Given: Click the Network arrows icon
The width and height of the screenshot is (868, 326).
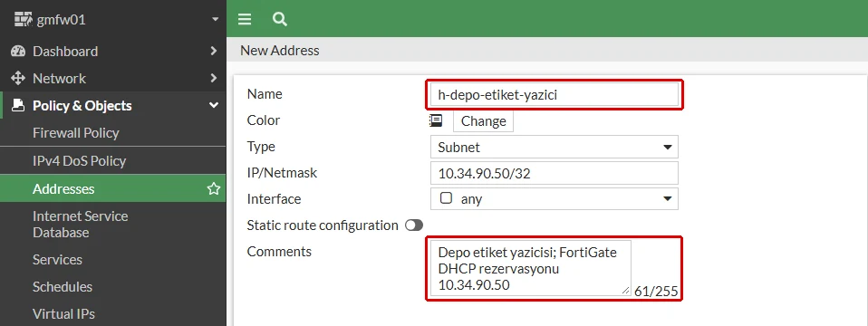Looking at the screenshot, I should coord(18,78).
